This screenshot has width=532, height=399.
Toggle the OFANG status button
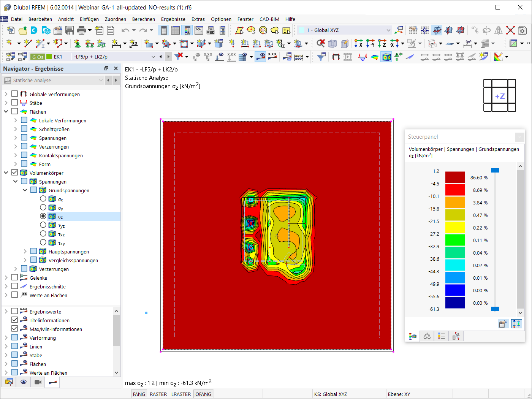[203, 394]
